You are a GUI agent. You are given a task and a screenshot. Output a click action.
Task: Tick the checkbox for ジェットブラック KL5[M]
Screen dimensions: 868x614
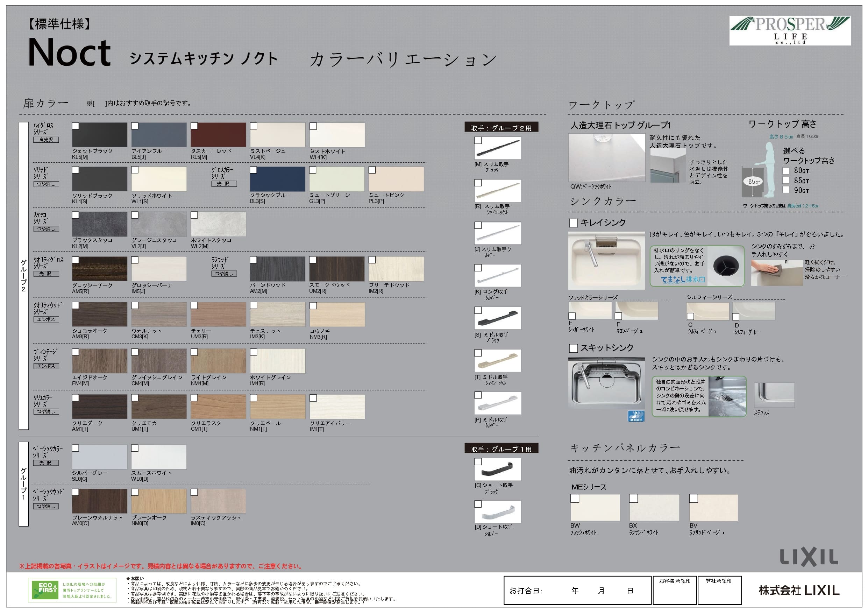pos(76,126)
